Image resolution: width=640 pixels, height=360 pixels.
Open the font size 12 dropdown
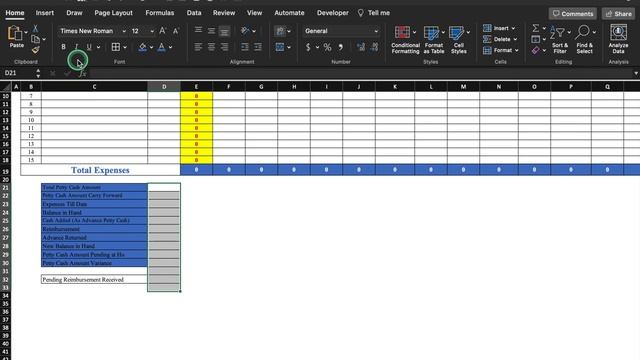click(x=152, y=31)
